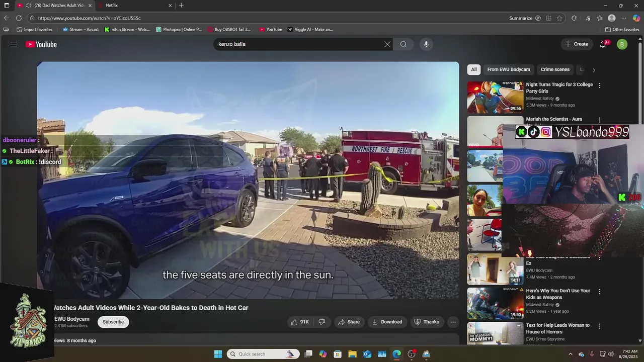Open options for Text for Help video
The width and height of the screenshot is (644, 362).
[599, 326]
